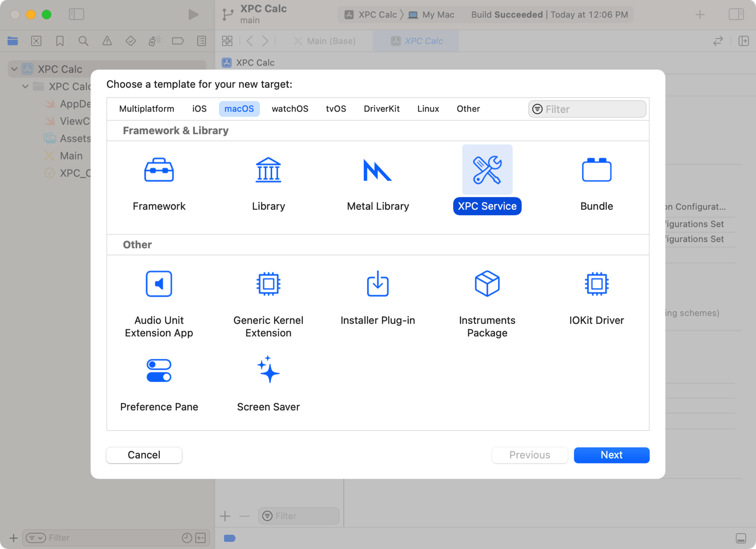Click the template Filter search field
The width and height of the screenshot is (756, 549).
(x=587, y=108)
